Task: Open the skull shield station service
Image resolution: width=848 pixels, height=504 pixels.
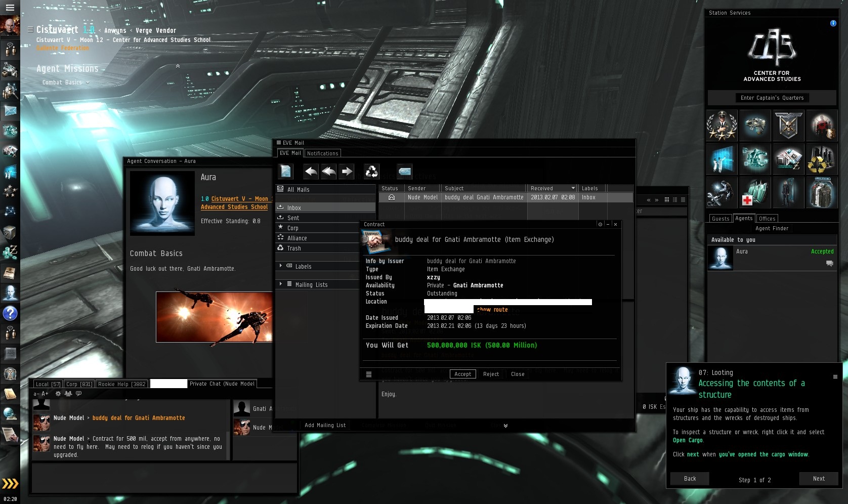Action: [x=788, y=125]
